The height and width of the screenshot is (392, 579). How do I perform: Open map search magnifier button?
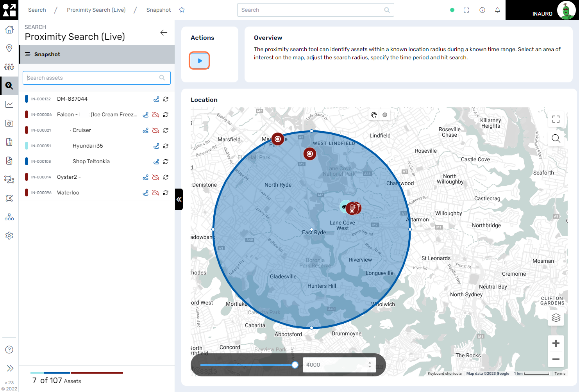(556, 139)
